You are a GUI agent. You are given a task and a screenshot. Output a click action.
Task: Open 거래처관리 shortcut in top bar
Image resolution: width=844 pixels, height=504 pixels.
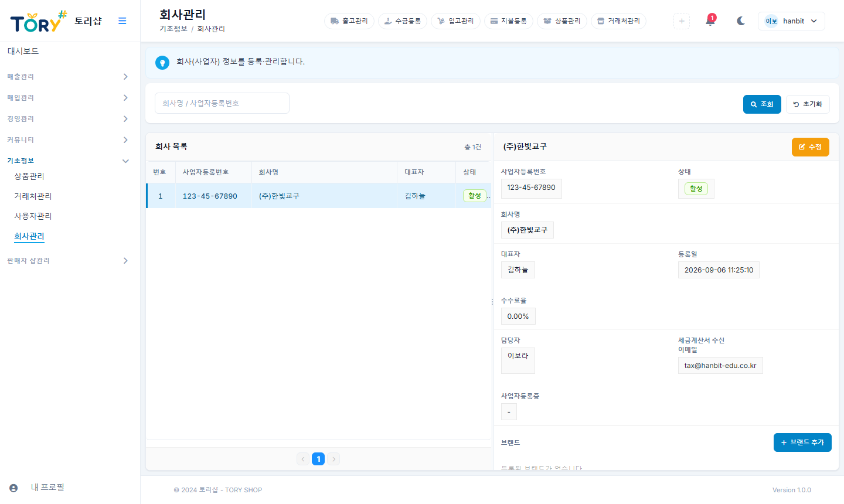618,21
